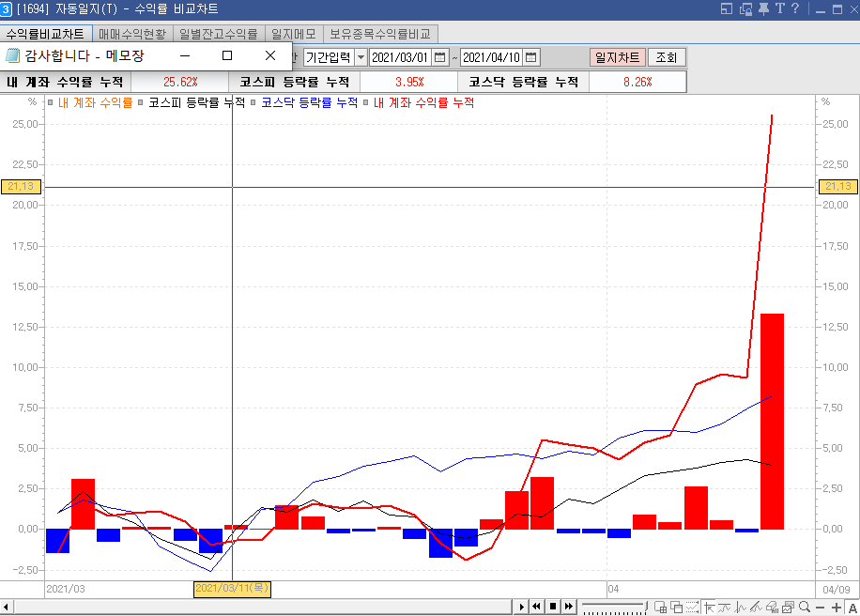Click the 조회 search button
Viewport: 860px width, 616px height.
[666, 57]
